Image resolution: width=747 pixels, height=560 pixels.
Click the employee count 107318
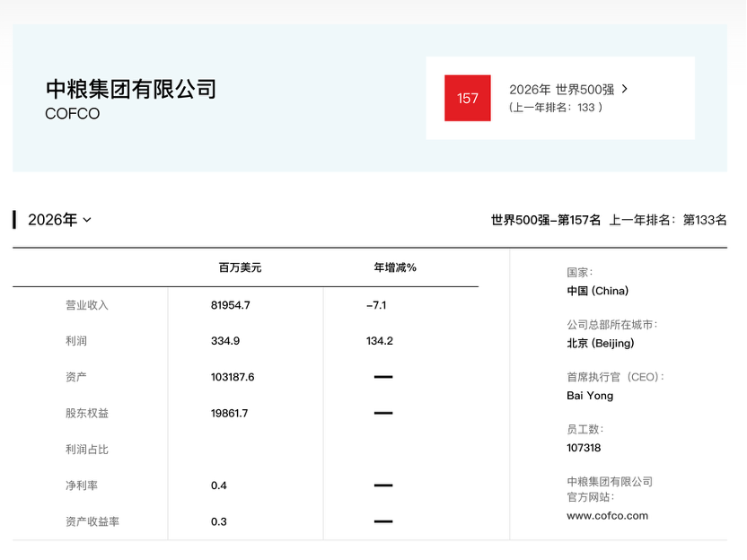point(584,448)
